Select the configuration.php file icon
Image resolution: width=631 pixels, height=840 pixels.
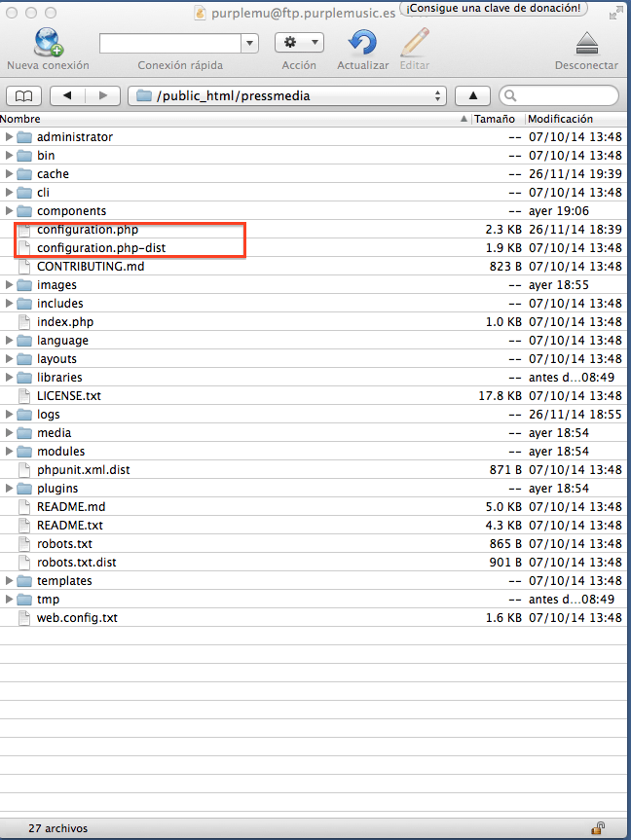24,230
